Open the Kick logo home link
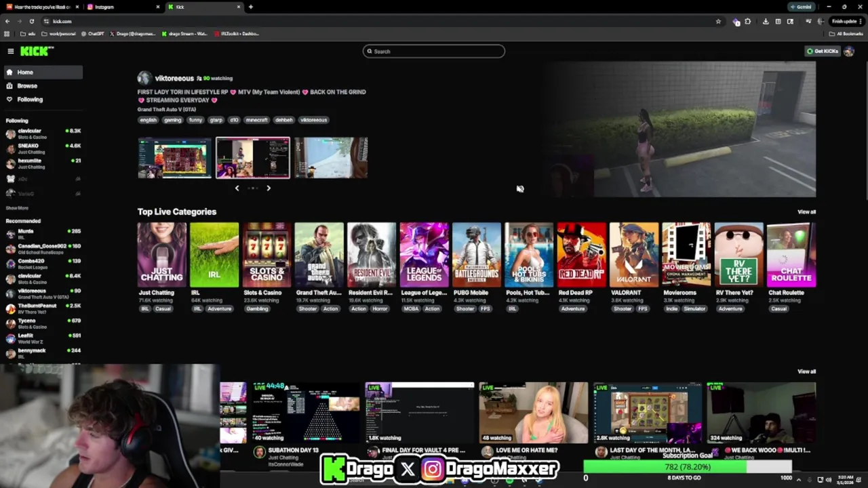Image resolution: width=868 pixels, height=488 pixels. [37, 51]
